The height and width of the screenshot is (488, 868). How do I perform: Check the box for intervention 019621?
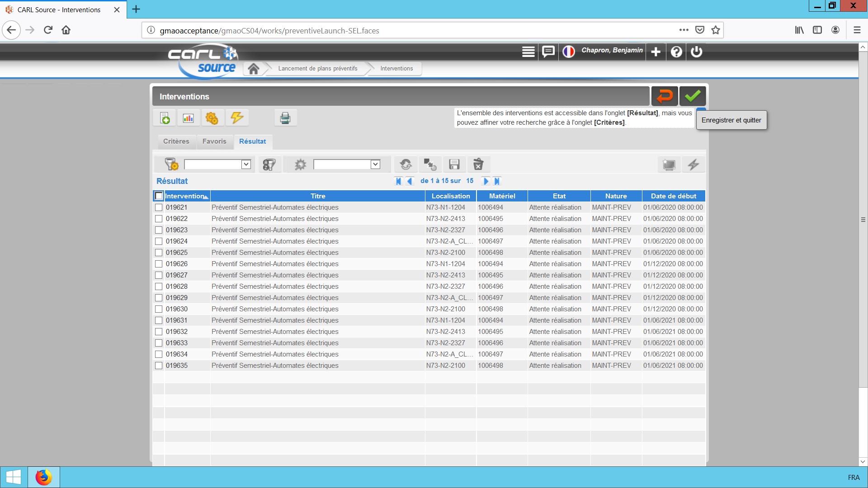pyautogui.click(x=159, y=207)
